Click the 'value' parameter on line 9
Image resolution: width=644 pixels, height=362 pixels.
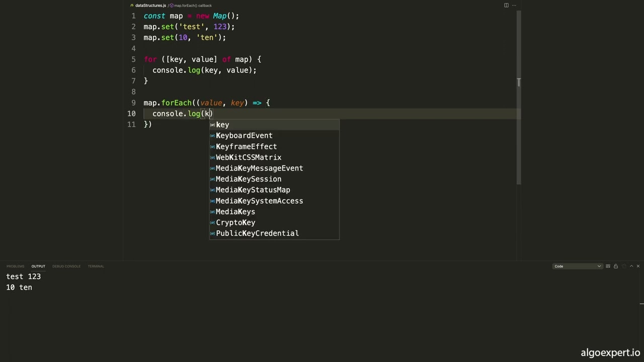211,103
